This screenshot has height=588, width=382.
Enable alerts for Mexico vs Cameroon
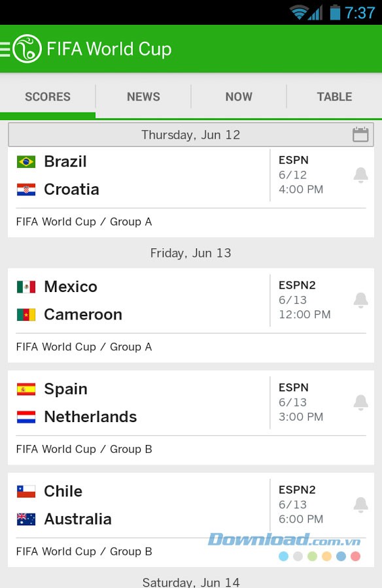click(x=360, y=299)
